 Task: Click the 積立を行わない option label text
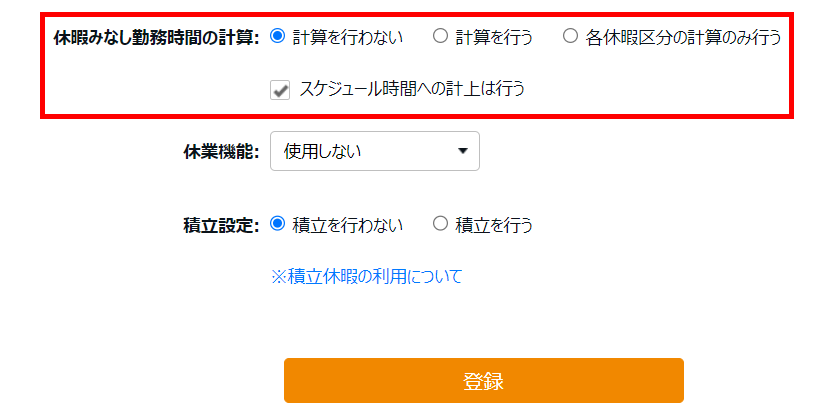[x=348, y=225]
